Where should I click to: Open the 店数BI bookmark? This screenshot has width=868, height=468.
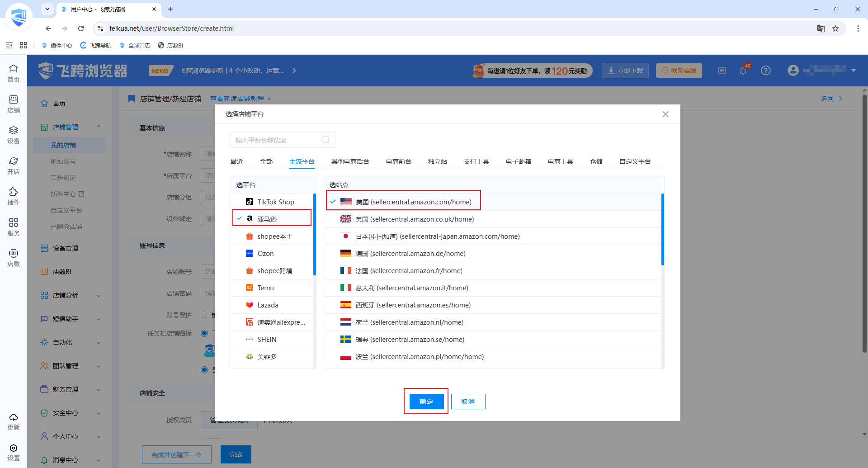coord(170,45)
